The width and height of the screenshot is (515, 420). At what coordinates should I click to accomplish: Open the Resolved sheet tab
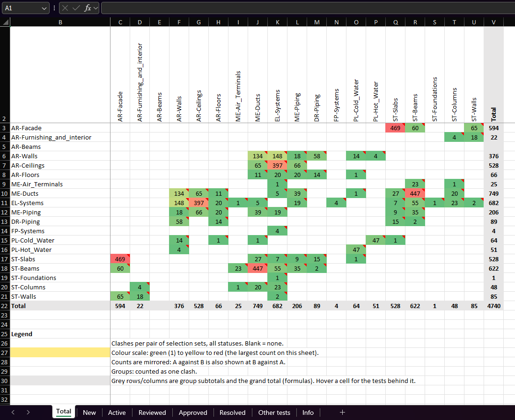[233, 413]
